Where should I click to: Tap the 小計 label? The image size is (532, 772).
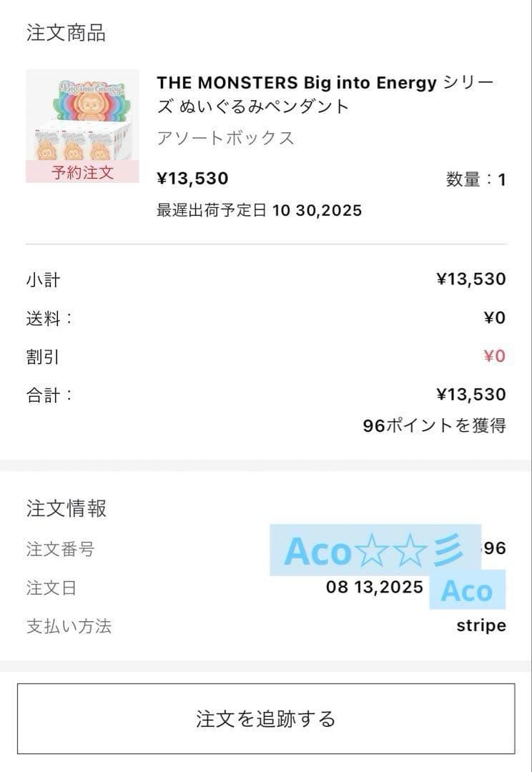tap(44, 279)
